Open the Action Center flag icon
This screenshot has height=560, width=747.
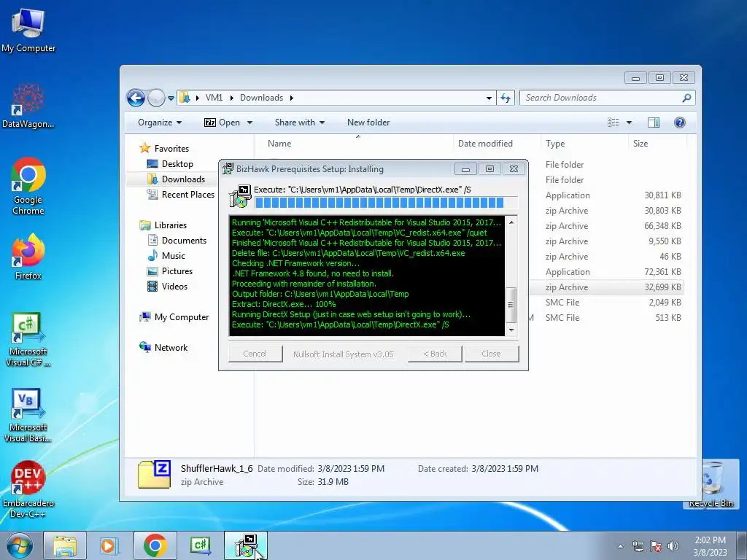(656, 546)
